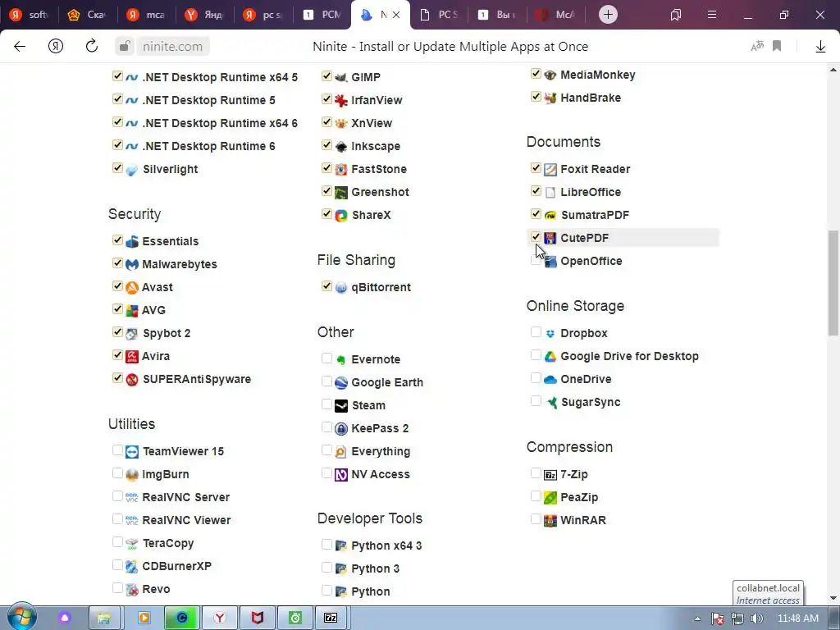Open McAfee from the taskbar
Viewport: 840px width, 630px height.
pos(257,619)
